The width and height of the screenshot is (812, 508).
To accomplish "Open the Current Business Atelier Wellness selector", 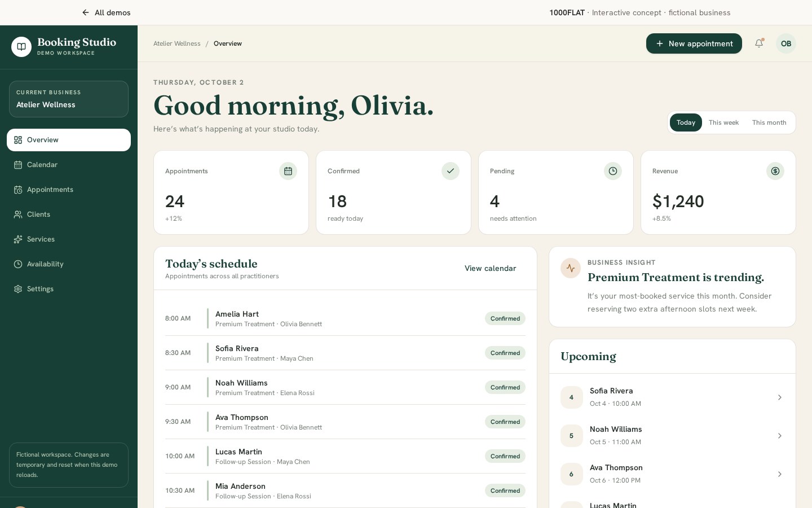I will pyautogui.click(x=69, y=99).
